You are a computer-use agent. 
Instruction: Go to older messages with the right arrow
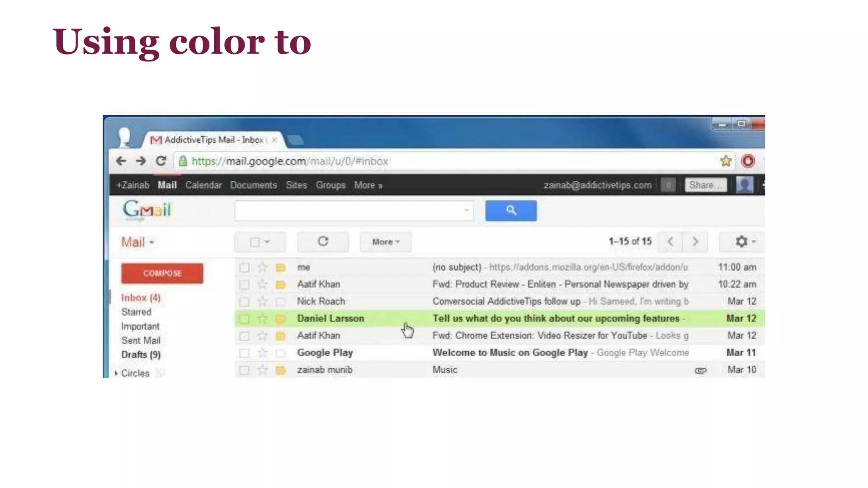tap(695, 241)
